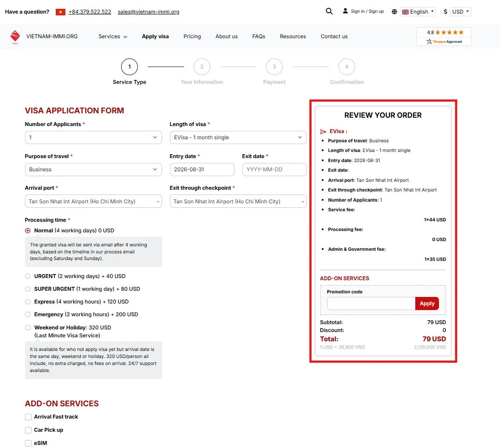
Task: Click the Exit date field
Action: click(x=274, y=170)
